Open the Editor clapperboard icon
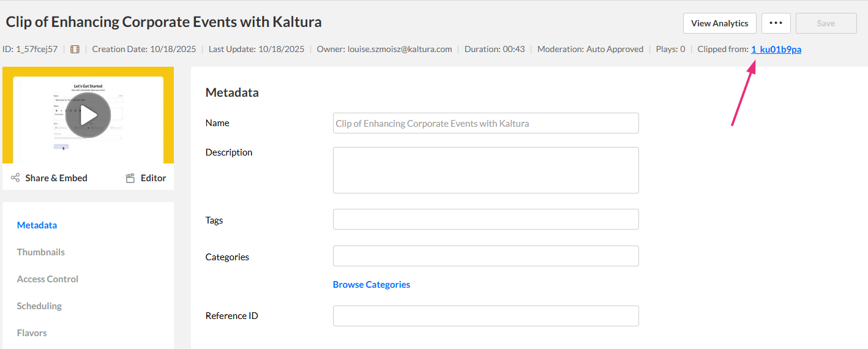This screenshot has height=349, width=868. 130,178
